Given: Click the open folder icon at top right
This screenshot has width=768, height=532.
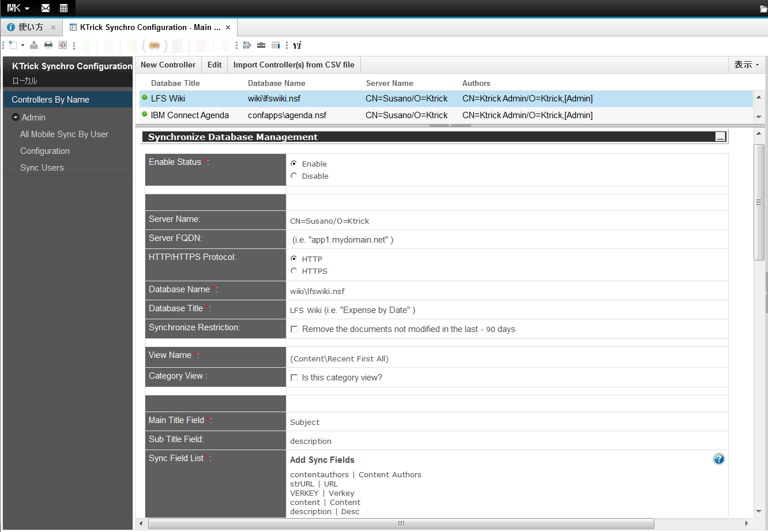Looking at the screenshot, I should [763, 9].
